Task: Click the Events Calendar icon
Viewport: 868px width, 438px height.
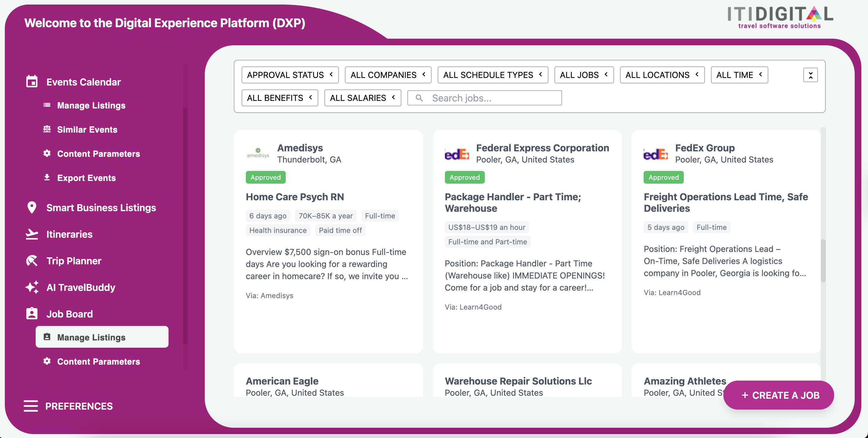Action: coord(32,82)
